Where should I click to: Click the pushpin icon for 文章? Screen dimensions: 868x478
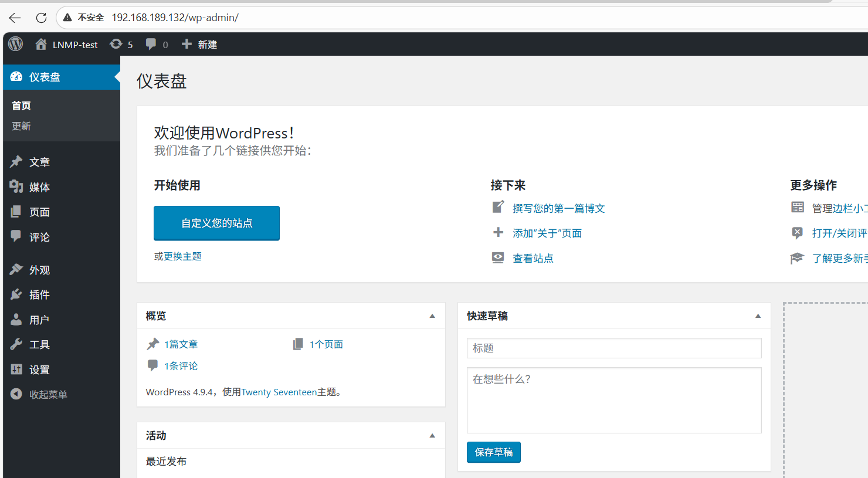[x=16, y=161]
